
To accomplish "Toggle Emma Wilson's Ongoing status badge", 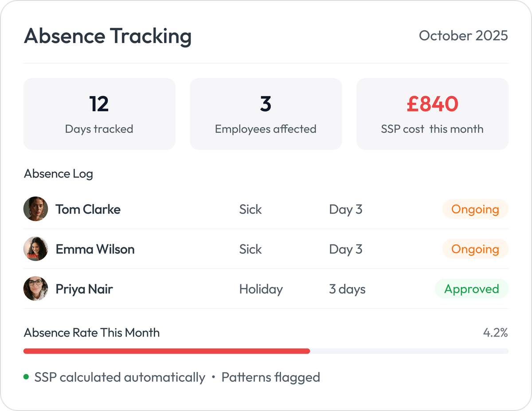I will (475, 248).
